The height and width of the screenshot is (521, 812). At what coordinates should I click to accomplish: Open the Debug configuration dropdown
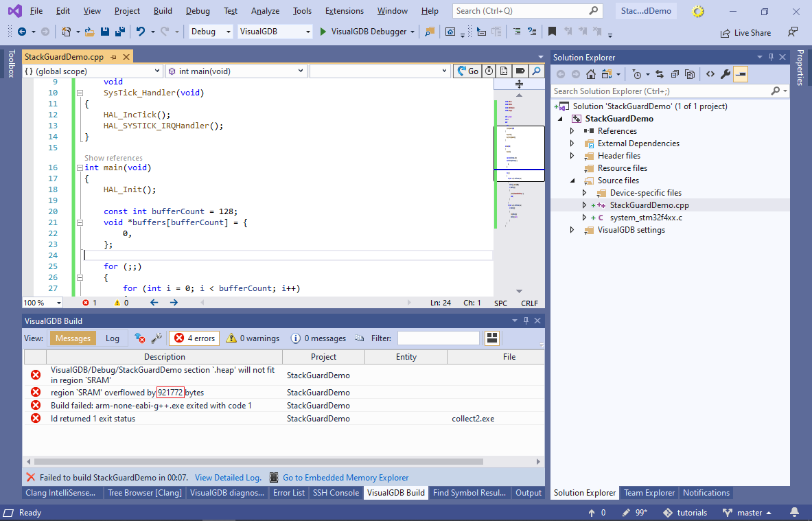211,32
